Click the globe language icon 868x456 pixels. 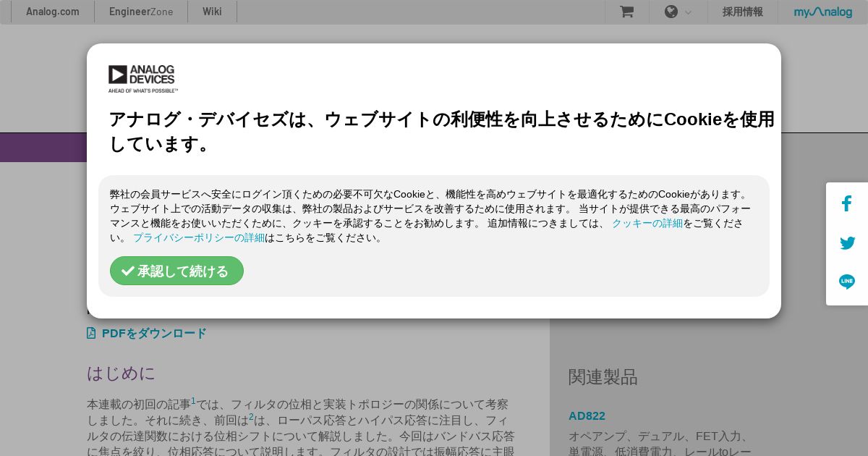(671, 12)
